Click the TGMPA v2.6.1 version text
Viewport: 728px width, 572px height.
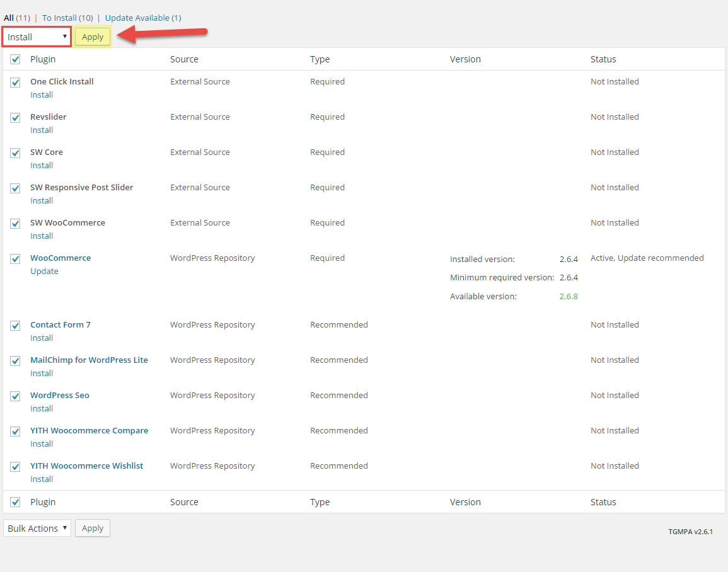point(690,532)
